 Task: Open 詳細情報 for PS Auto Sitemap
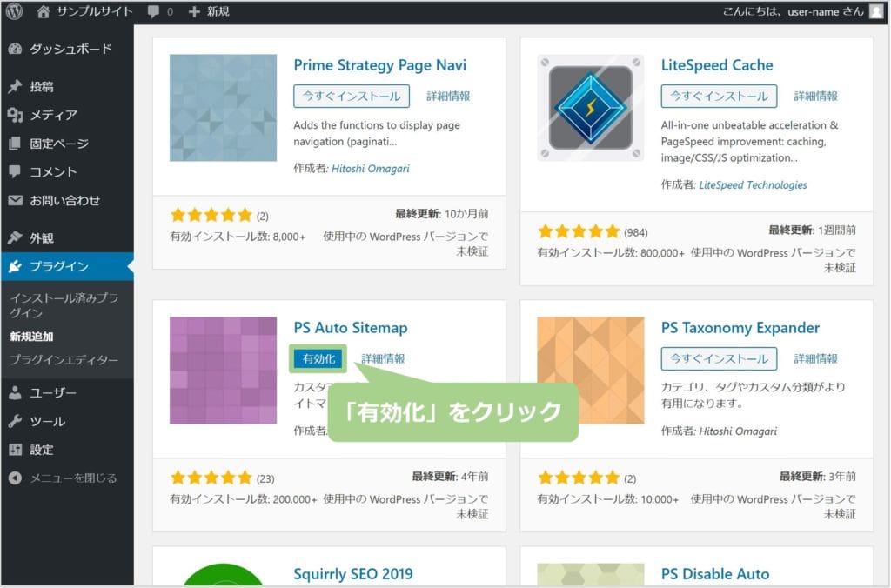[383, 358]
